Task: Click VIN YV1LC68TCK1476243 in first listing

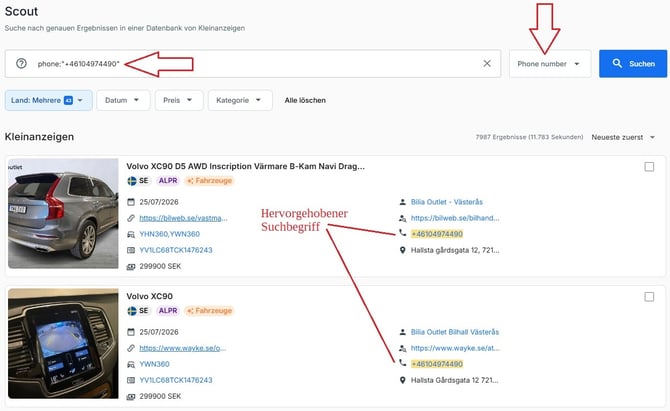Action: point(176,250)
